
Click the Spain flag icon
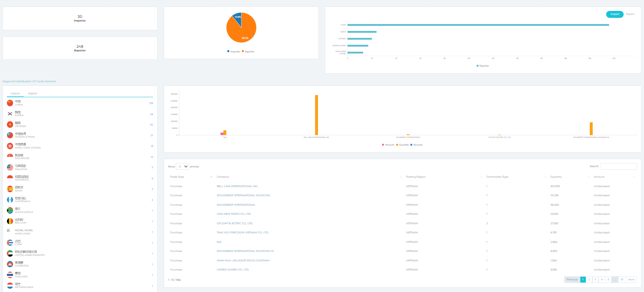(10, 189)
